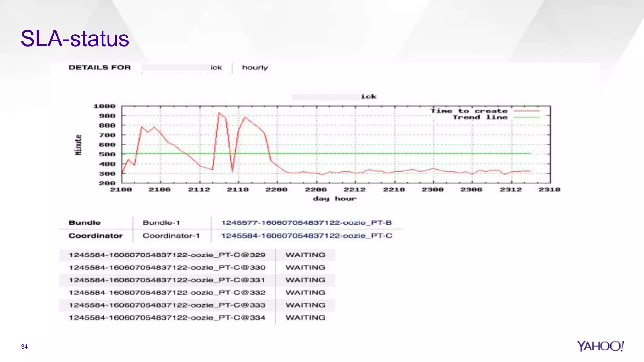Open the Bundle ID link ending PT-B
The width and height of the screenshot is (644, 362).
pos(307,223)
